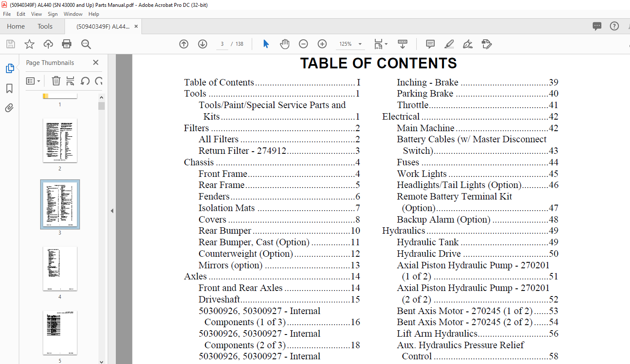Select page 2 thumbnail

click(x=60, y=141)
